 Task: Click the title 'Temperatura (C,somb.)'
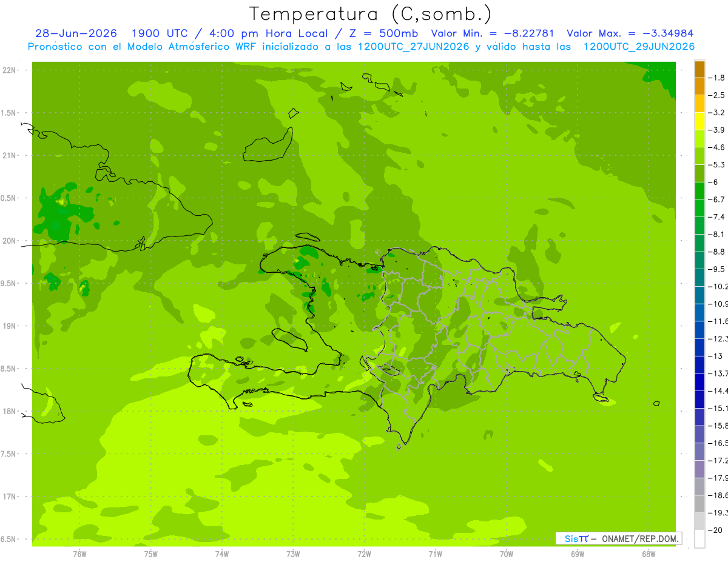point(371,14)
